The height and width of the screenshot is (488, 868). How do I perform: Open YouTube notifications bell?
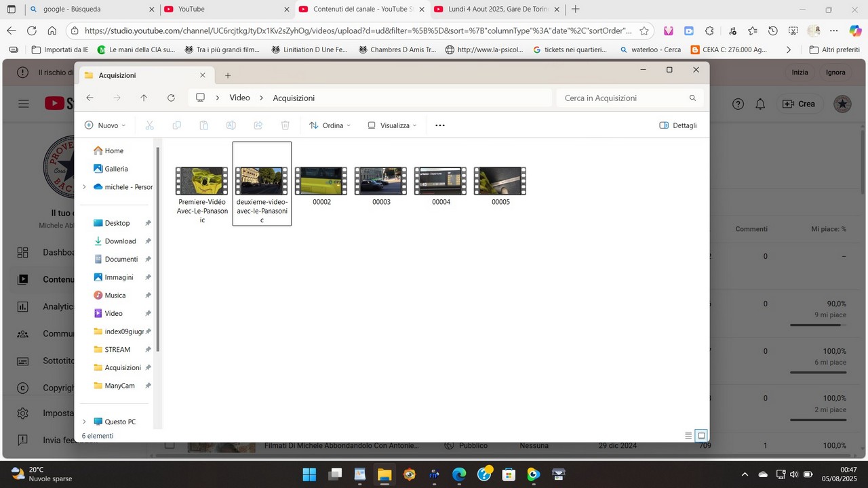760,104
